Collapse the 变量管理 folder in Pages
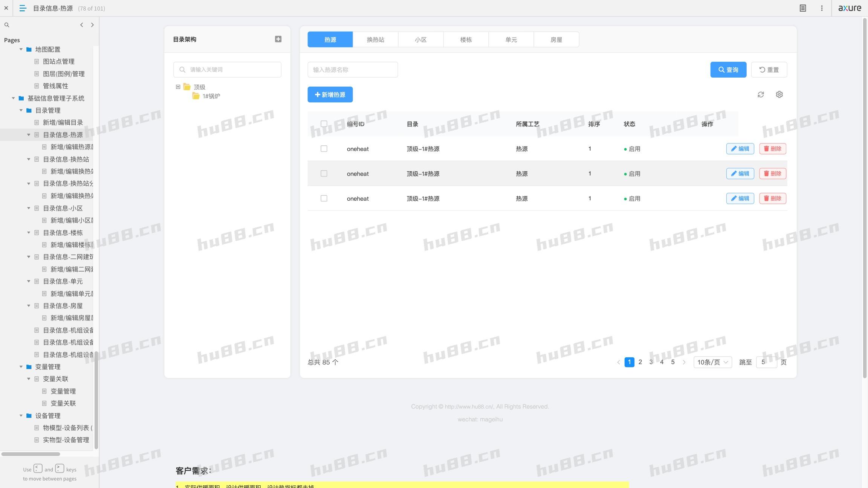The height and width of the screenshot is (488, 868). point(21,367)
